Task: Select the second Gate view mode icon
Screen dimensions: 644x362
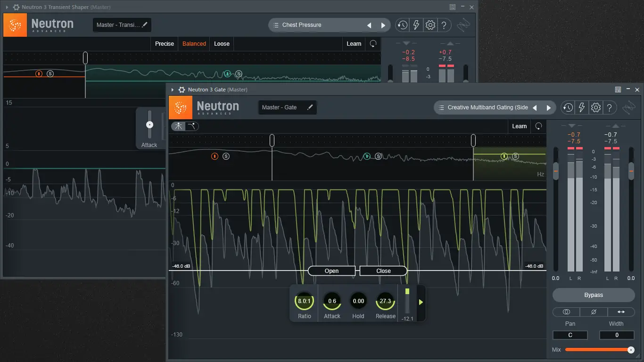Action: coord(191,126)
